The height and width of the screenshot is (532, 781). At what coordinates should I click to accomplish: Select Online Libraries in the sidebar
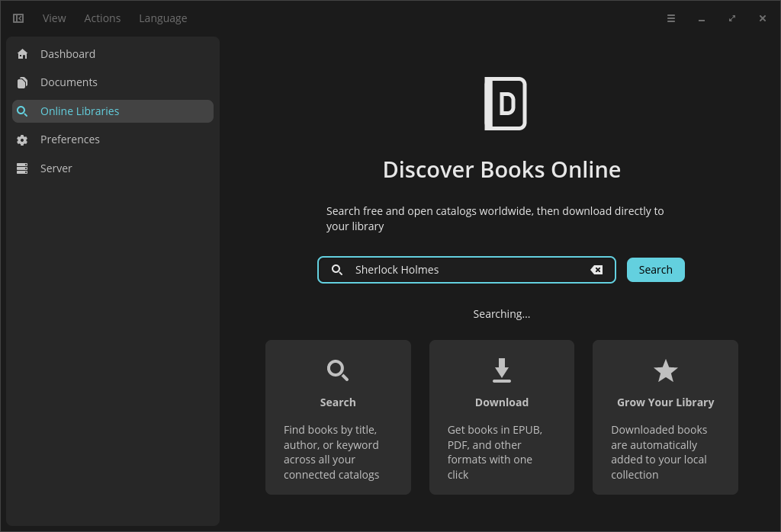pos(113,111)
